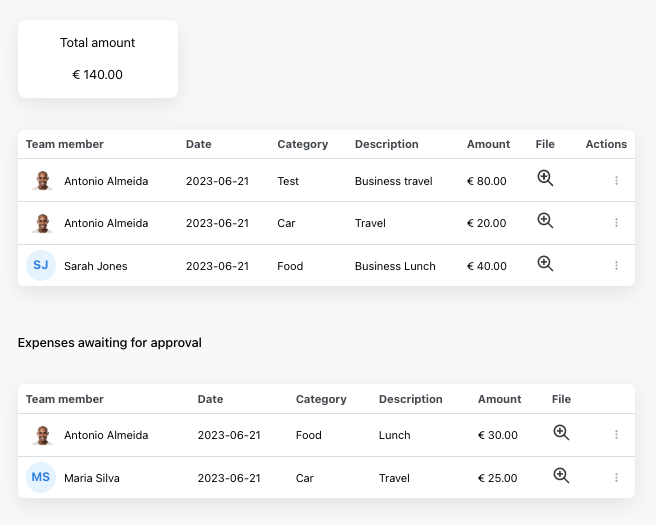Screen dimensions: 656x525
Task: Click Antonio Almeida's avatar in the Lunch row
Action: 42,435
